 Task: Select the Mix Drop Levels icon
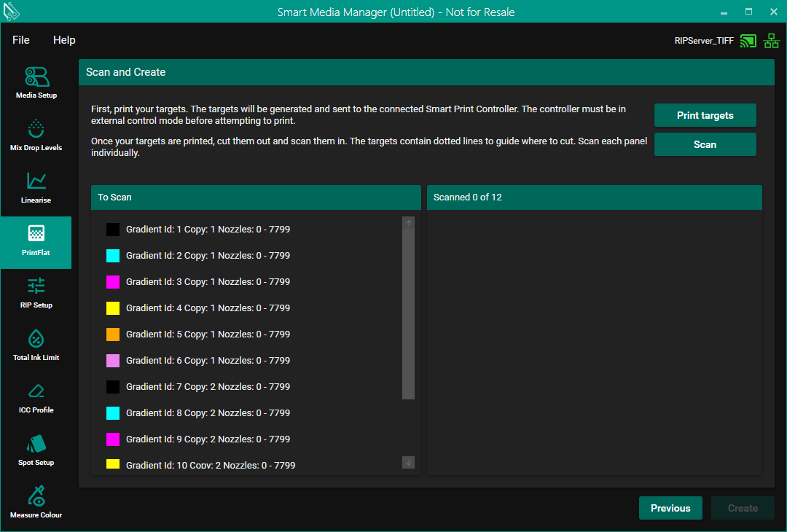[x=36, y=129]
